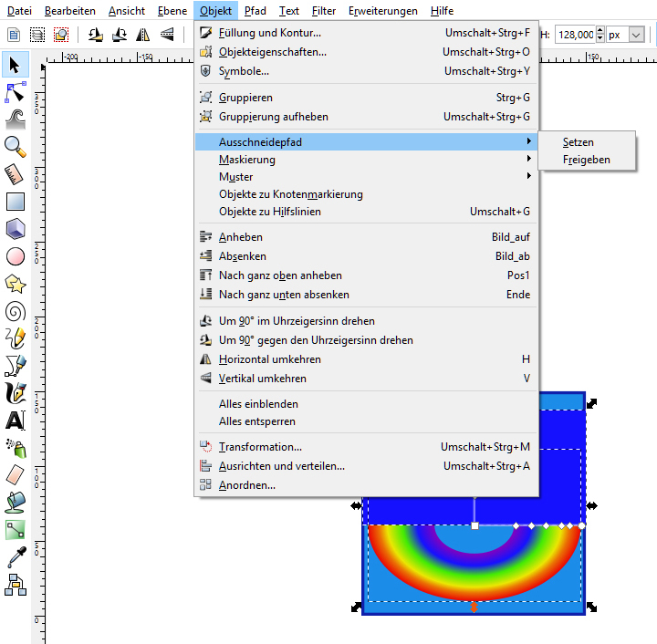657x644 pixels.
Task: Choose the Paint bucket fill tool
Action: tap(16, 502)
